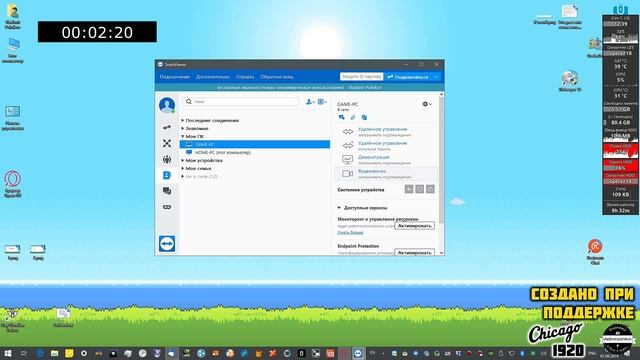Select GAME-PC in the computers list

[255, 144]
